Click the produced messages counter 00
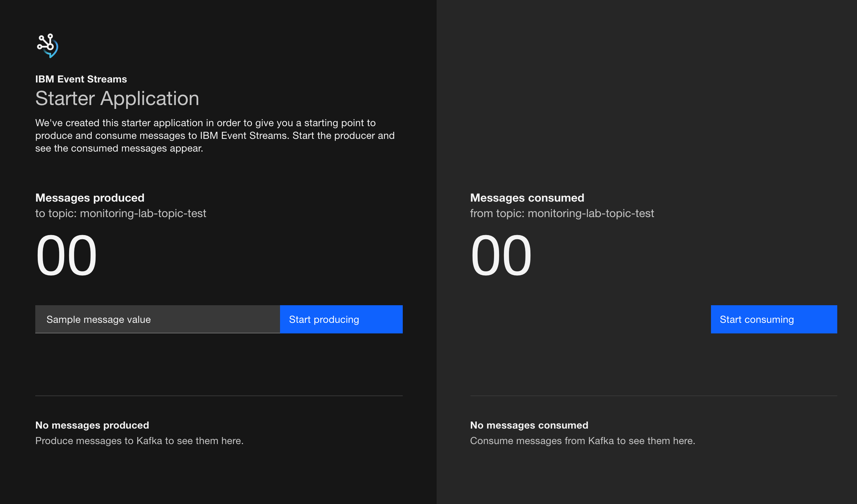 coord(66,256)
